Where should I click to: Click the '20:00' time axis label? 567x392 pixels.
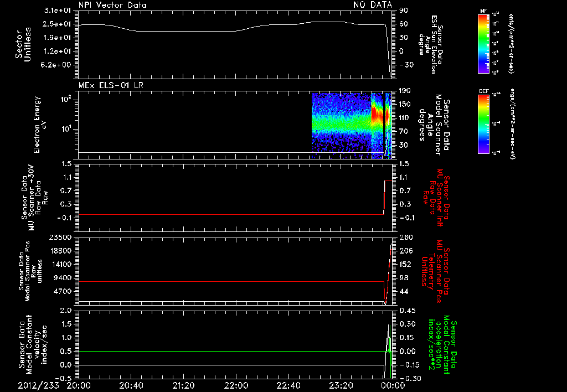pyautogui.click(x=79, y=385)
